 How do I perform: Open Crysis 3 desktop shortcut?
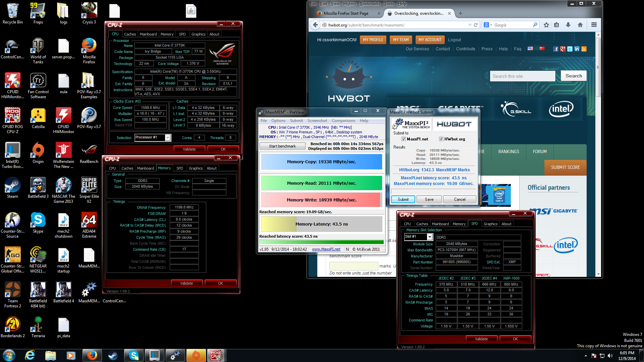tap(89, 13)
